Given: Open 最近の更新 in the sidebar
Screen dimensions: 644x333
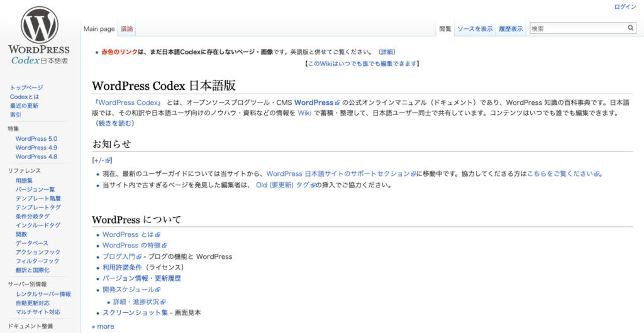Looking at the screenshot, I should pos(24,106).
